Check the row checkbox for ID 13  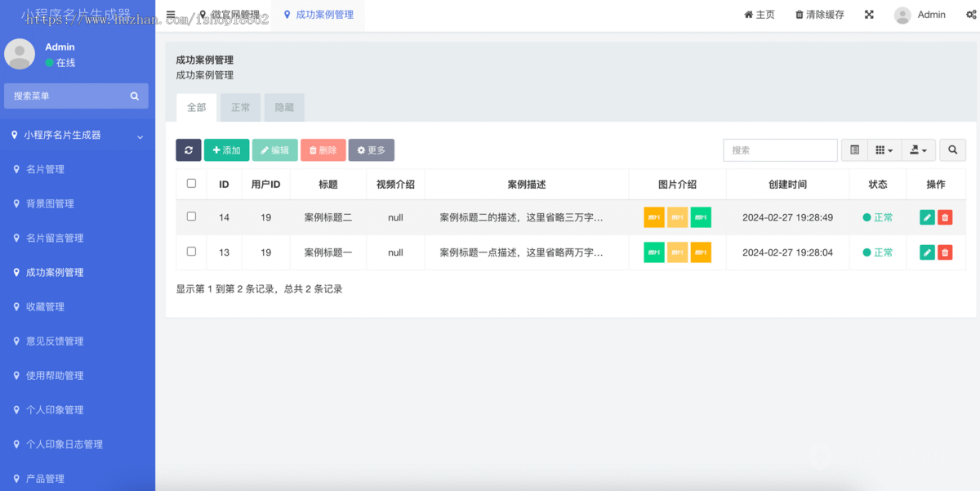[x=191, y=252]
